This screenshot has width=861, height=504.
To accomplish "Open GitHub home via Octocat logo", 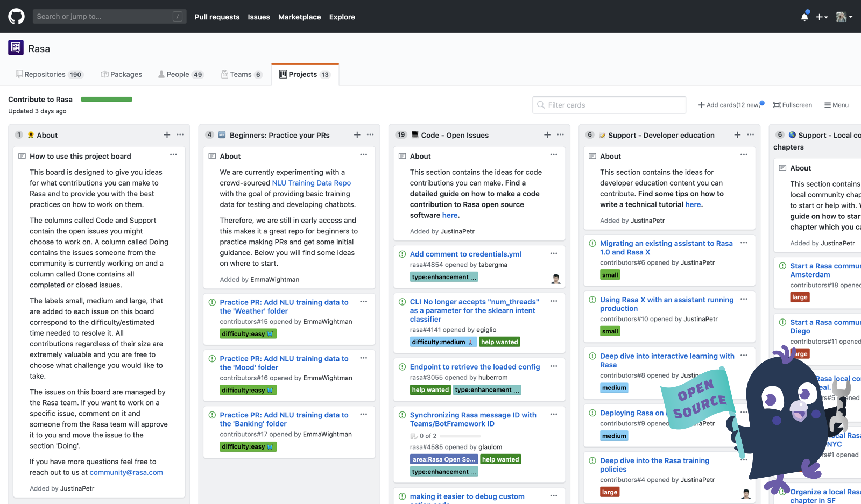I will click(16, 17).
